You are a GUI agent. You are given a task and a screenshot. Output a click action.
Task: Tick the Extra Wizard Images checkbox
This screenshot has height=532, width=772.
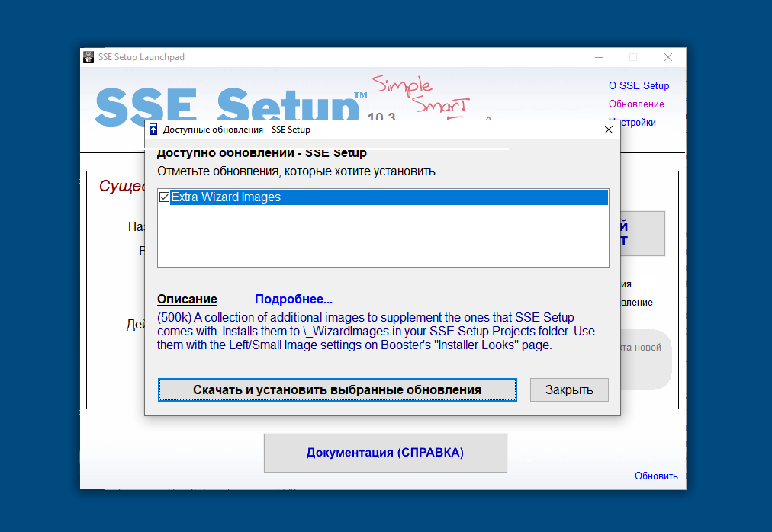pos(165,197)
